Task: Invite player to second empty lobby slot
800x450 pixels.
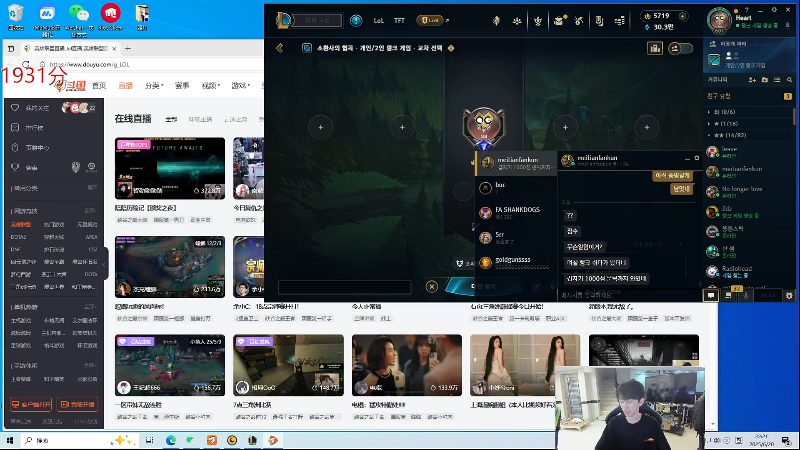Action: (402, 127)
